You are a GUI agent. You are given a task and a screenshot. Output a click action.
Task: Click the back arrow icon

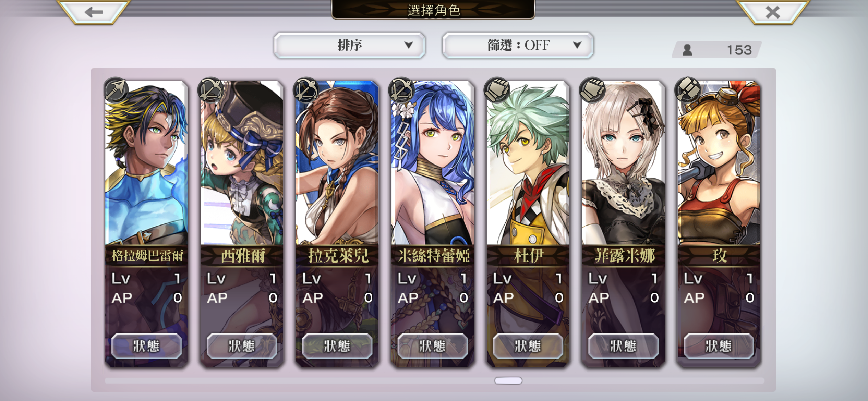94,12
